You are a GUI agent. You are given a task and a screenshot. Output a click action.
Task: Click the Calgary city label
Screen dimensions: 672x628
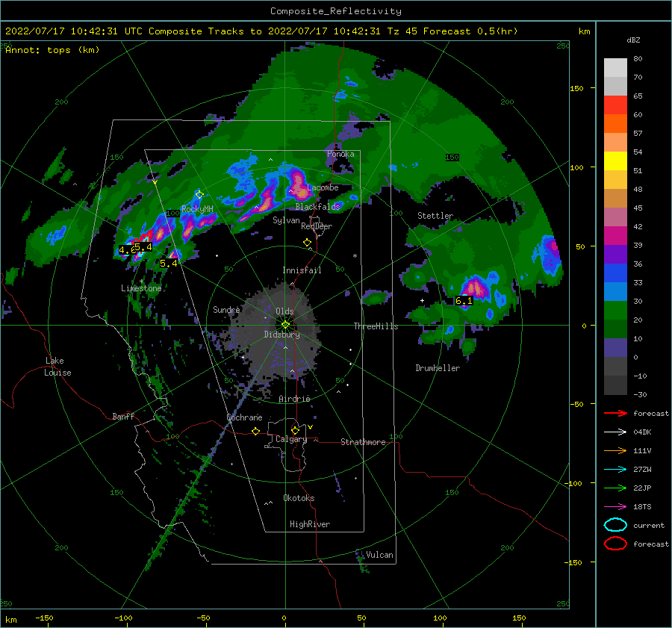pyautogui.click(x=291, y=439)
